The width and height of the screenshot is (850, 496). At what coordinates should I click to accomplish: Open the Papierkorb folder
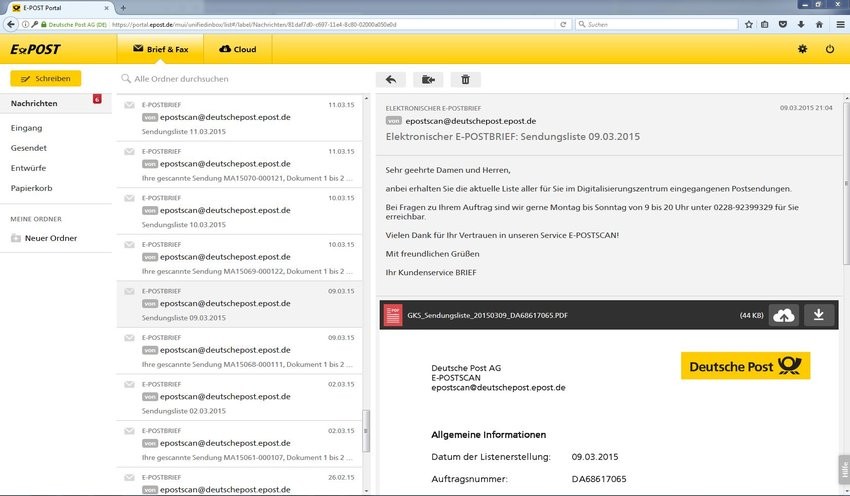coord(31,188)
